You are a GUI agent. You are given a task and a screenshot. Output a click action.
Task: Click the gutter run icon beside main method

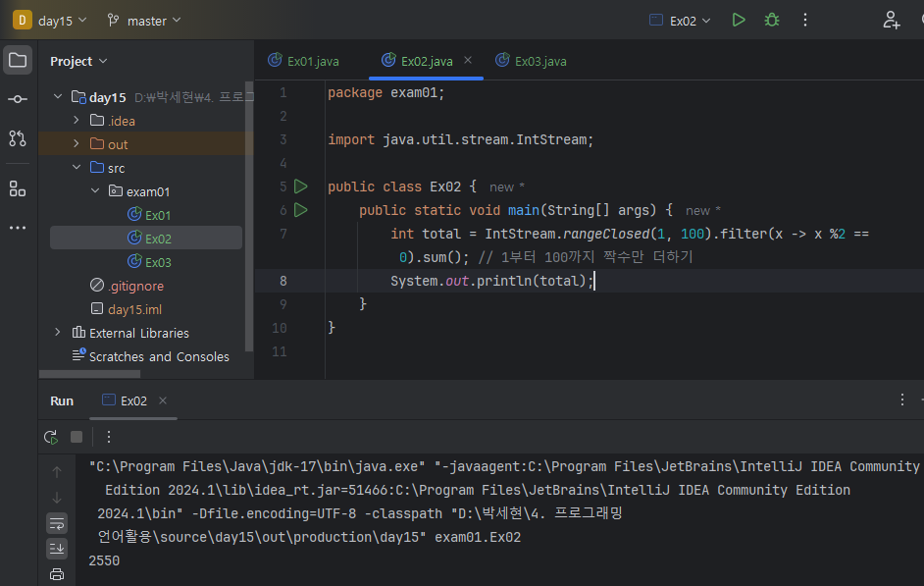300,210
